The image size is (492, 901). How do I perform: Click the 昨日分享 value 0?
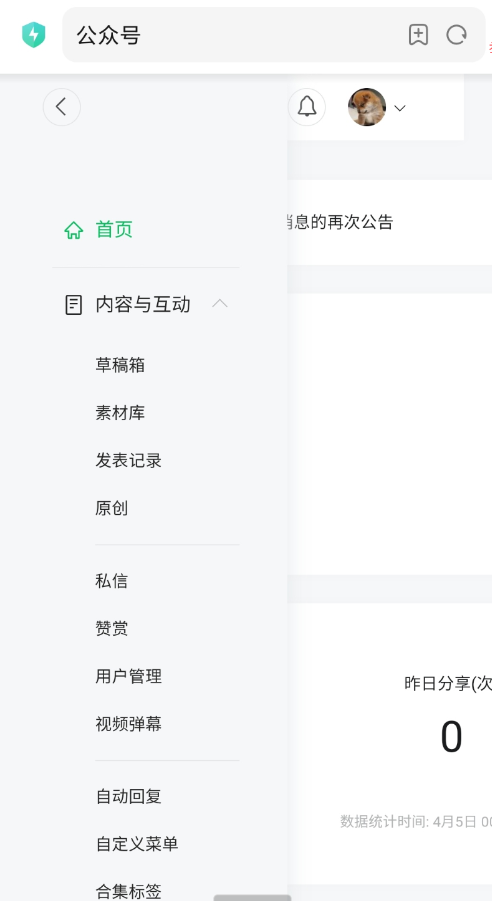coord(451,737)
